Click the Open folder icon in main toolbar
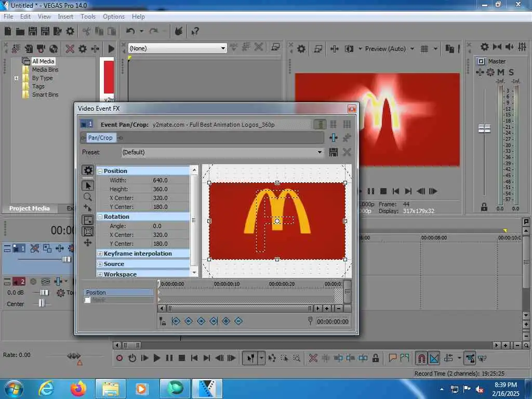532x399 pixels. pos(20,32)
